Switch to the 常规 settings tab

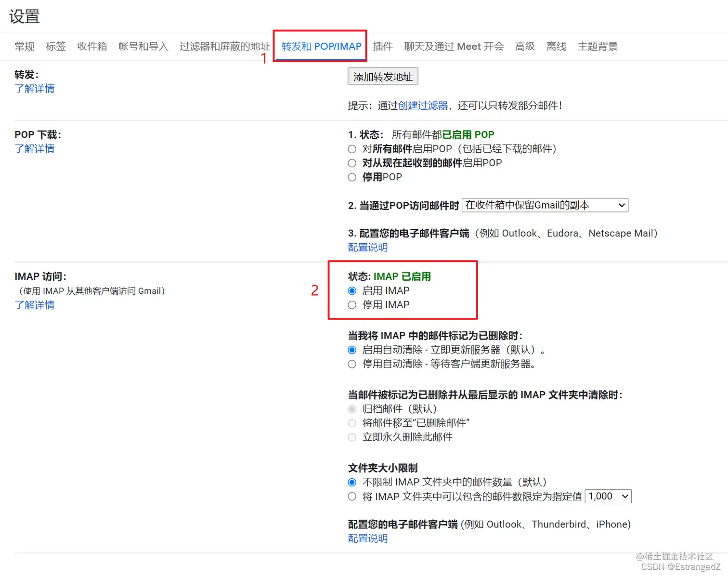coord(24,46)
